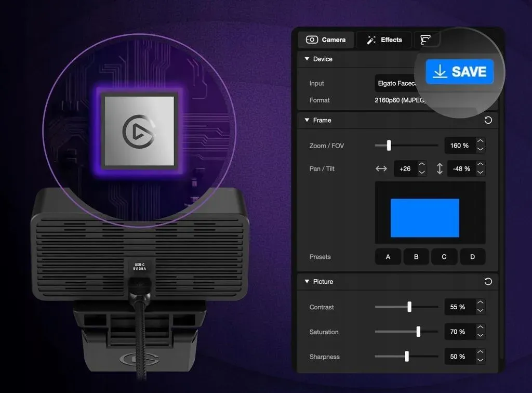Select preset A
The width and height of the screenshot is (532, 393).
point(388,257)
